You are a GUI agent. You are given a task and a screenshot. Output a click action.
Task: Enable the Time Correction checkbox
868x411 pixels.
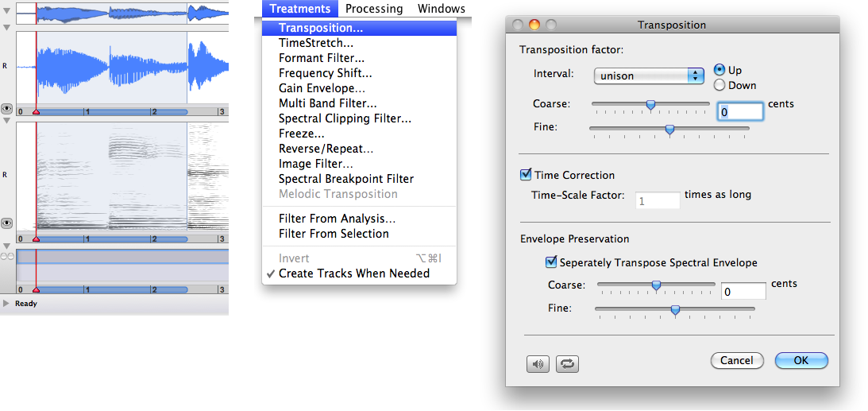click(525, 175)
